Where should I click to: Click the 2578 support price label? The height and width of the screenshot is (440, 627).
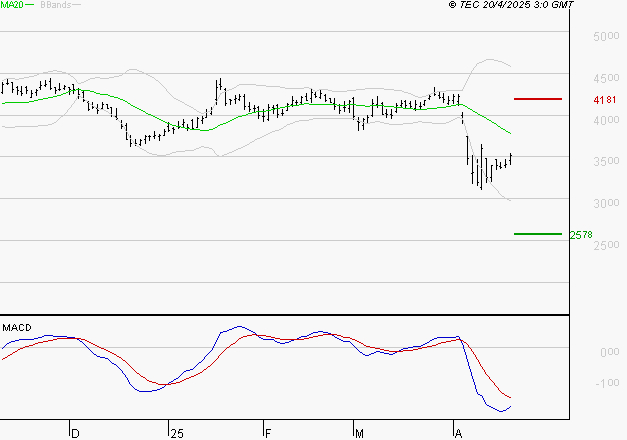coord(581,235)
